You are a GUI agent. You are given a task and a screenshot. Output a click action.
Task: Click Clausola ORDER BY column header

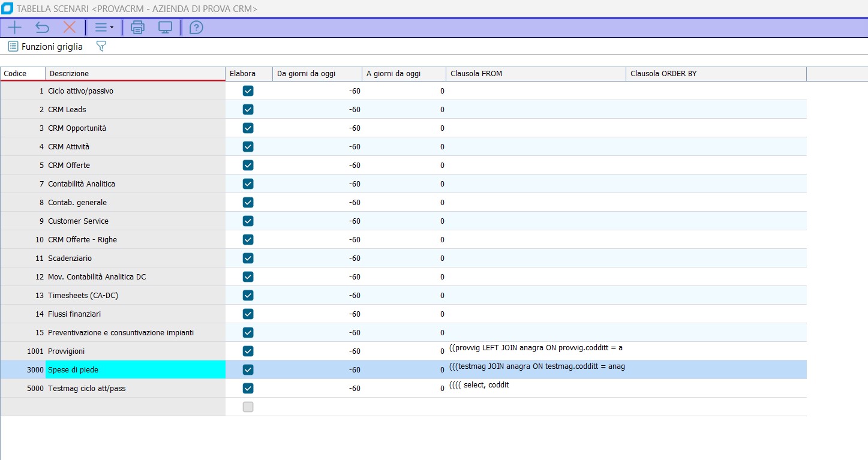(716, 74)
